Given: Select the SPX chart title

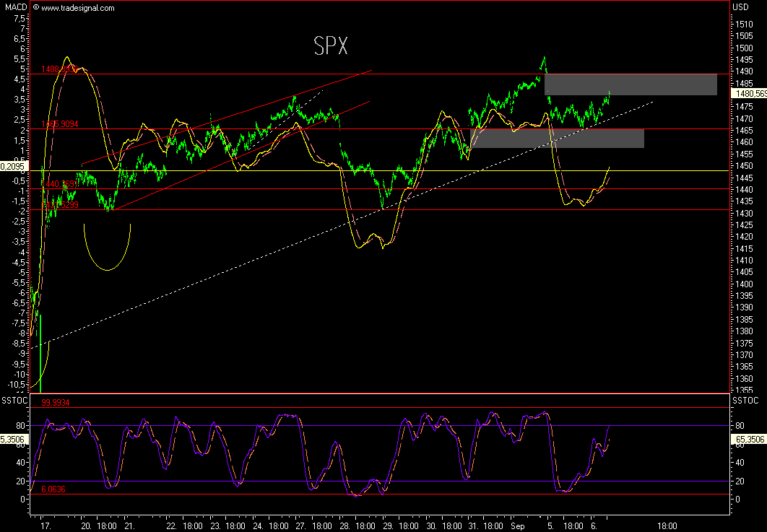Looking at the screenshot, I should point(331,47).
